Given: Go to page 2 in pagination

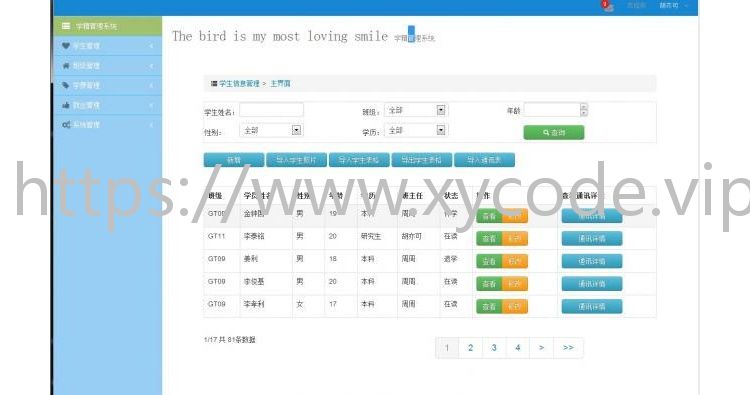Looking at the screenshot, I should (471, 348).
